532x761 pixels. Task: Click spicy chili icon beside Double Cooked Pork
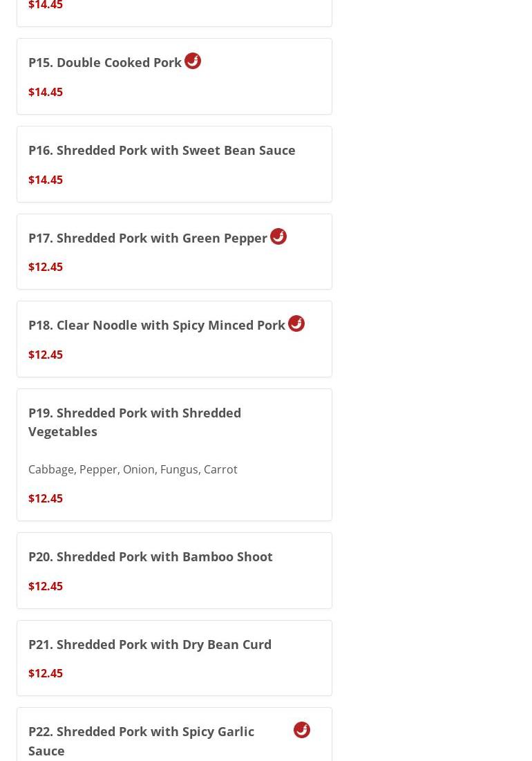pyautogui.click(x=193, y=61)
